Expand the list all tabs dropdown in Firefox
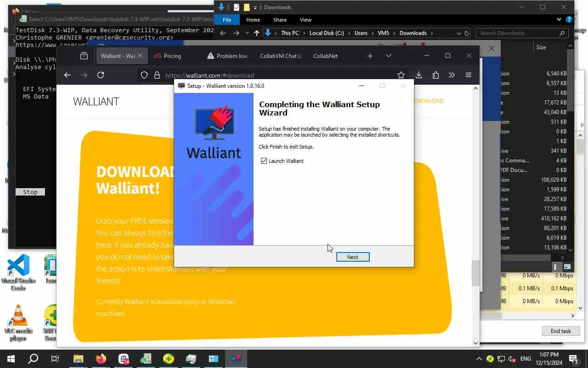The width and height of the screenshot is (588, 368). point(388,56)
